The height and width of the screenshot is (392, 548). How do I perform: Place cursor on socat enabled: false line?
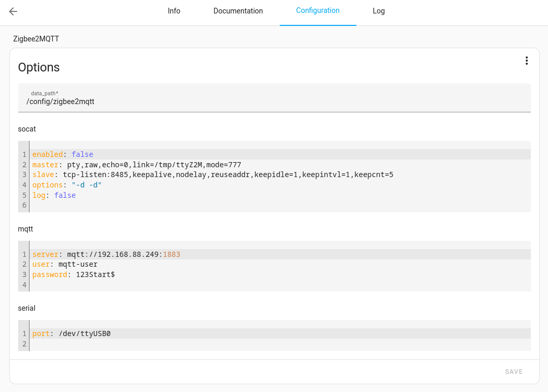pos(63,154)
